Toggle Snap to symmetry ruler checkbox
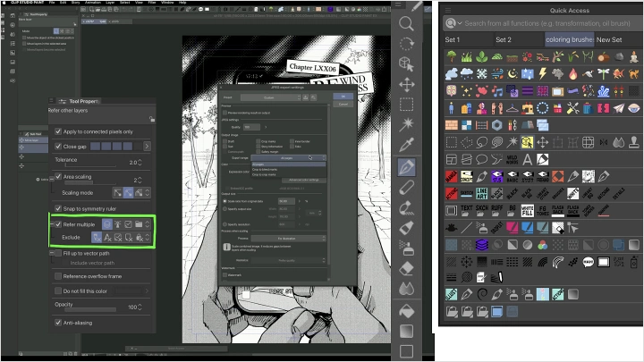This screenshot has height=362, width=644. [58, 208]
